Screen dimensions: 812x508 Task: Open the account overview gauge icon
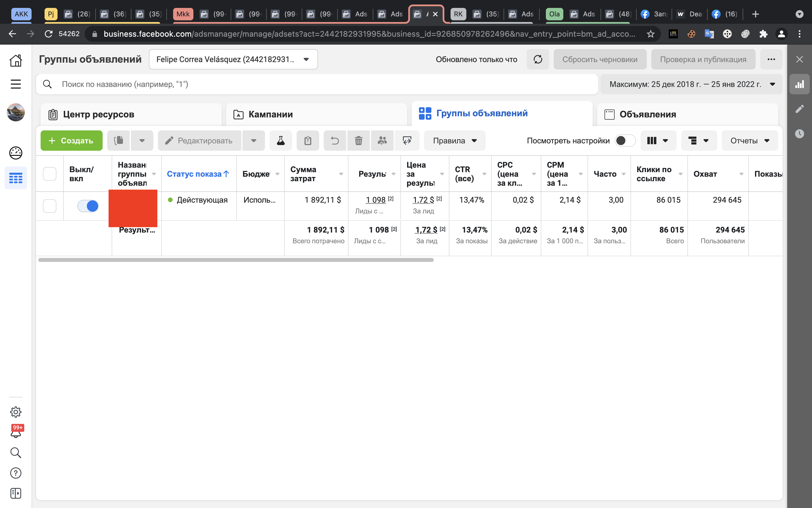pos(16,153)
